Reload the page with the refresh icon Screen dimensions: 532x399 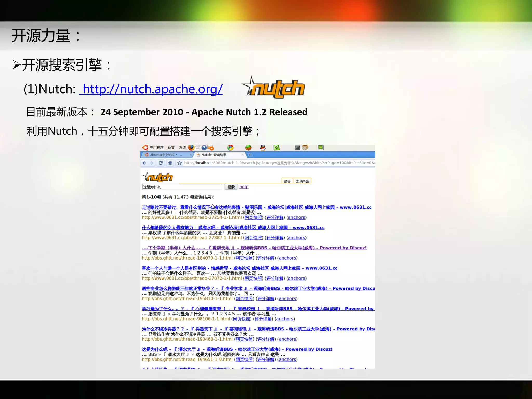(x=161, y=163)
